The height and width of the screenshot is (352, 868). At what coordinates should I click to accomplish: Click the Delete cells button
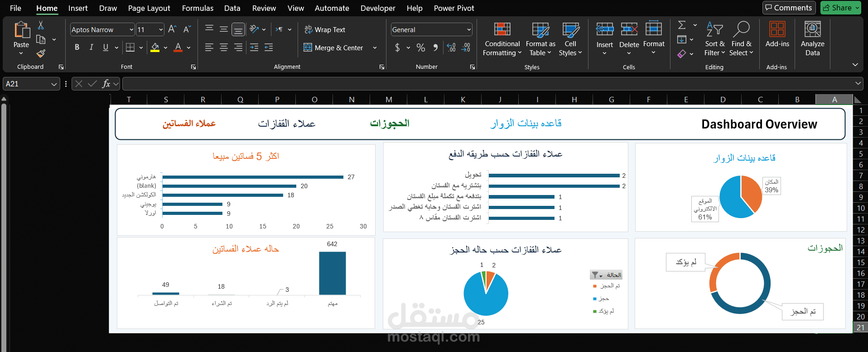[629, 39]
